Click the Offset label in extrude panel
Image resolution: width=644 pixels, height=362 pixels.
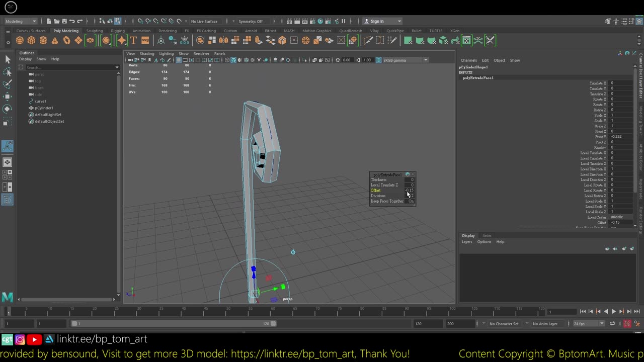pos(375,191)
